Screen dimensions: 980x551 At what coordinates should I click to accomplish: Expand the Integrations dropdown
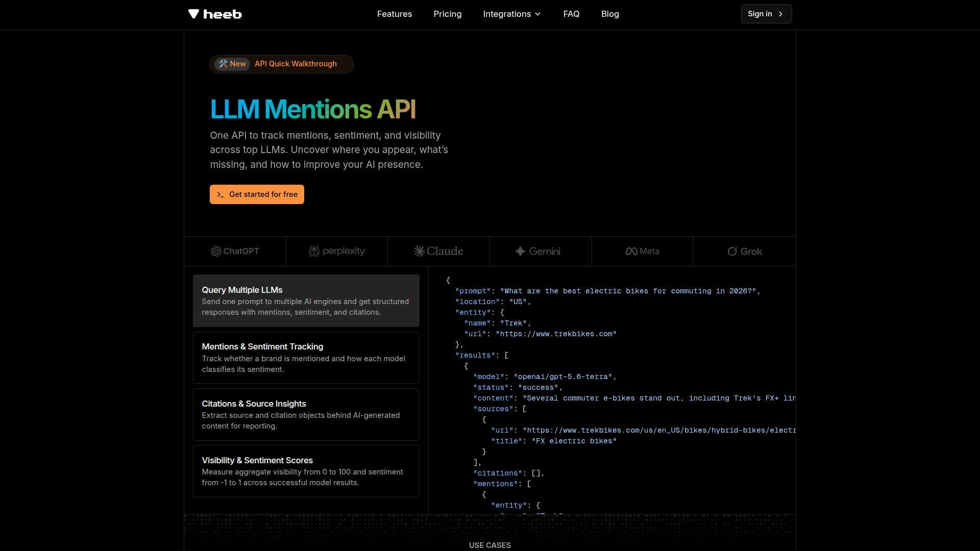[511, 14]
